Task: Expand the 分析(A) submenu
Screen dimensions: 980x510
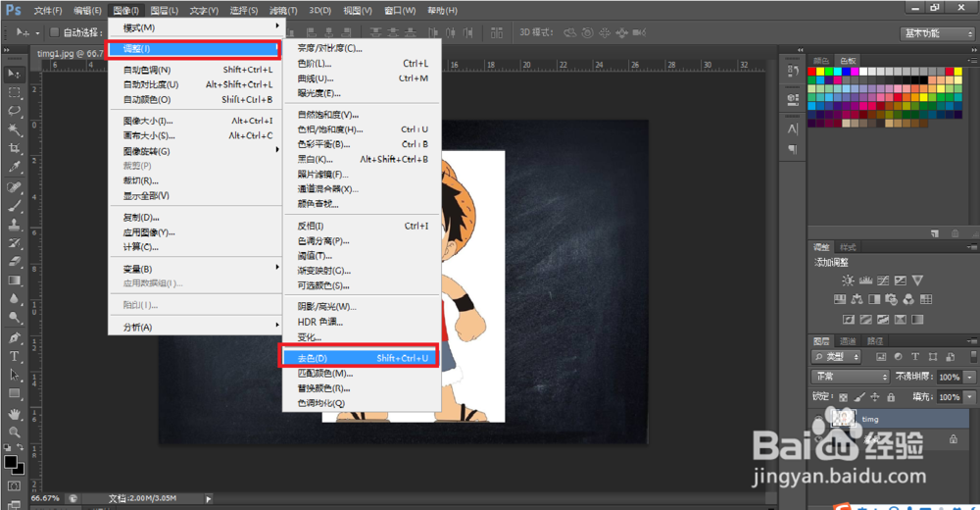Action: point(196,327)
